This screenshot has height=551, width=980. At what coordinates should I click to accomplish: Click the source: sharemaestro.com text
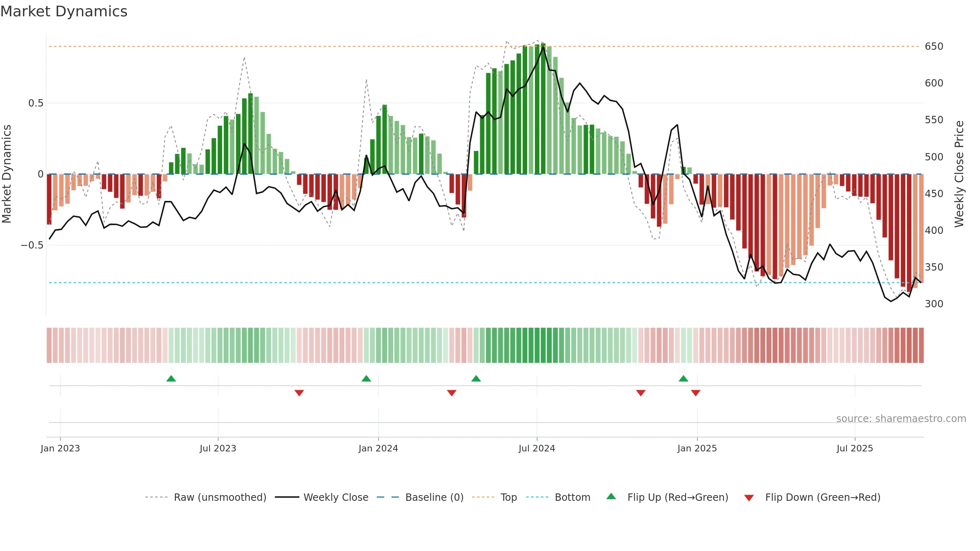901,419
